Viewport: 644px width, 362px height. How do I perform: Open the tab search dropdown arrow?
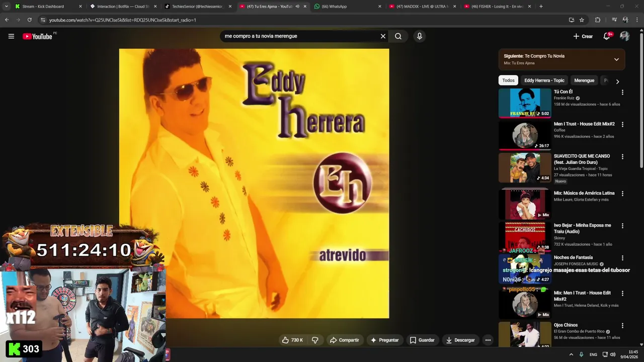[6, 7]
